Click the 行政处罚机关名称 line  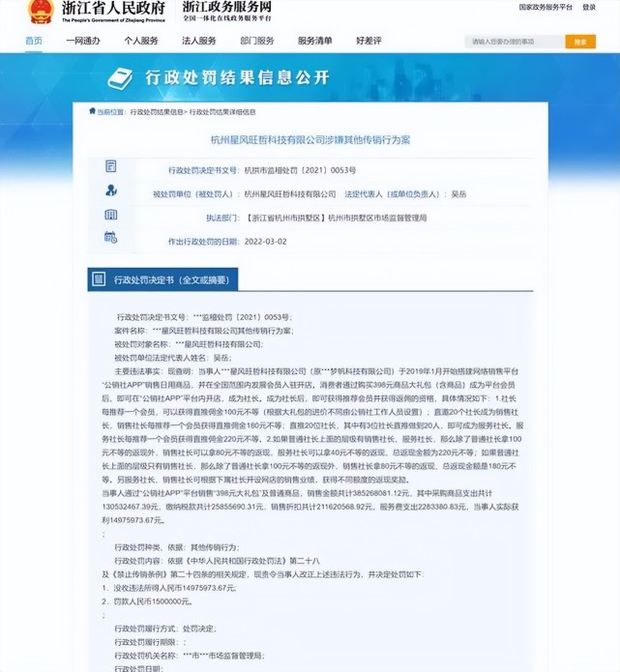pyautogui.click(x=189, y=656)
